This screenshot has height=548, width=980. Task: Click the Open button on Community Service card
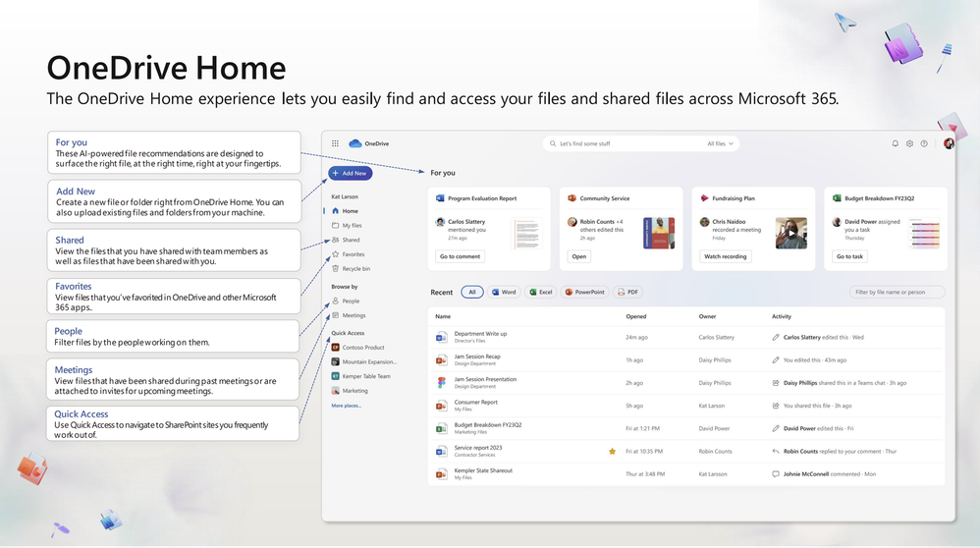tap(578, 256)
